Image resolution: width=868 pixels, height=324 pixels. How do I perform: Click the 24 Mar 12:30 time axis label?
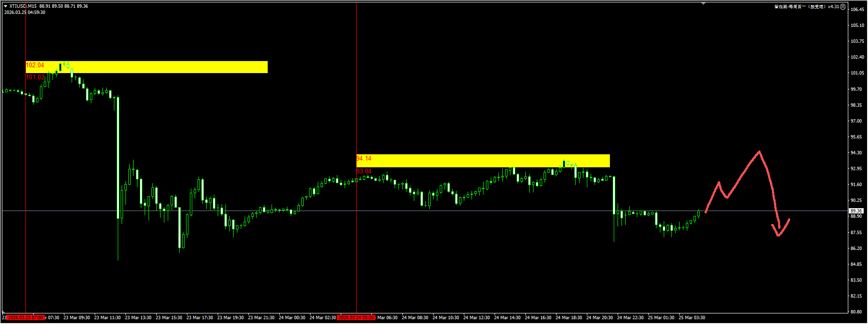(476, 318)
